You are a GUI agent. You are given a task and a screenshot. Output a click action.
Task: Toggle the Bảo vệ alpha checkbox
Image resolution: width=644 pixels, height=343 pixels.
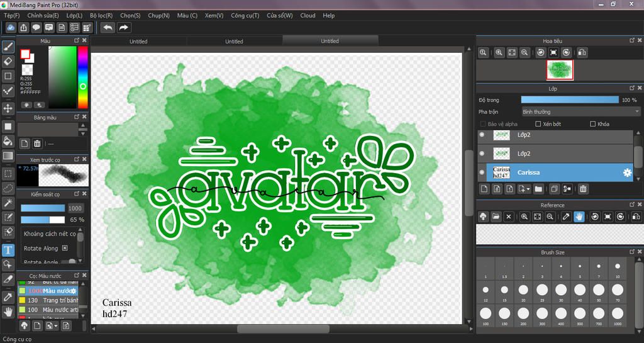click(x=482, y=123)
